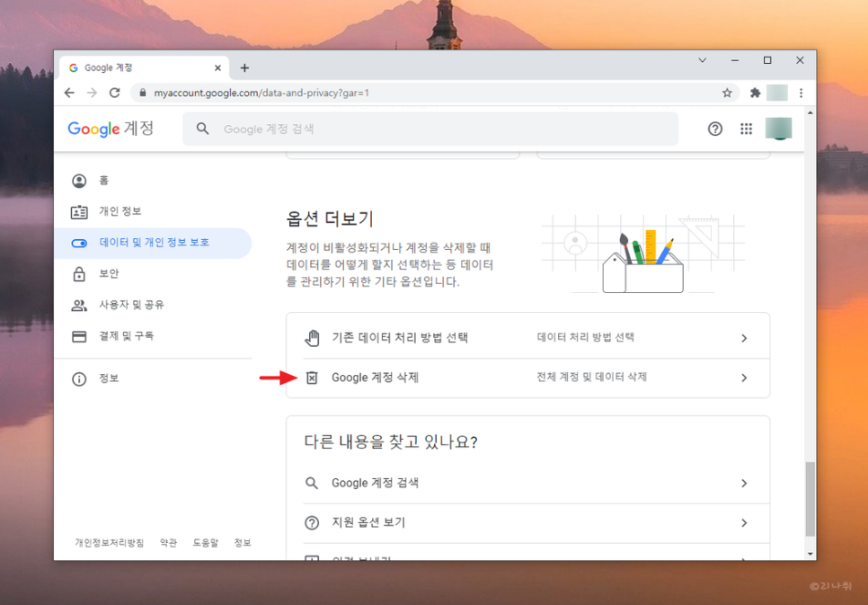Click the profile avatar in top right

(x=778, y=129)
